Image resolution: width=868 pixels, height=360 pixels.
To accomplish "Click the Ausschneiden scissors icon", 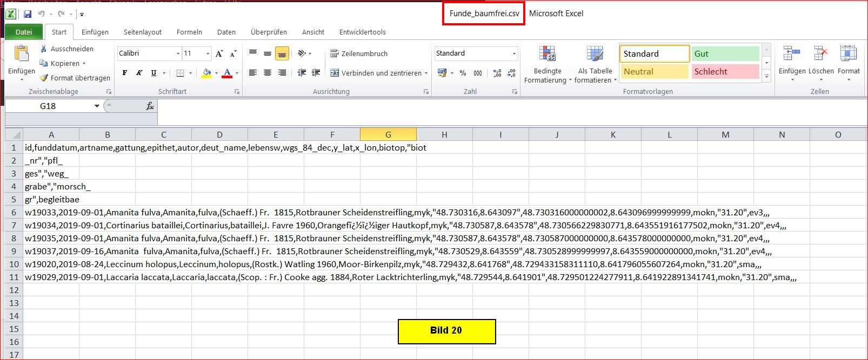I will pos(44,49).
